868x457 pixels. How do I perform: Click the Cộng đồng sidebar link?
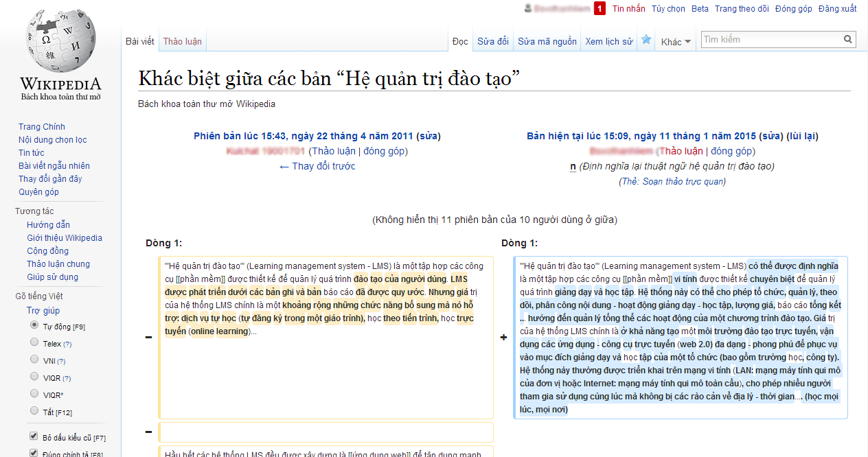47,251
